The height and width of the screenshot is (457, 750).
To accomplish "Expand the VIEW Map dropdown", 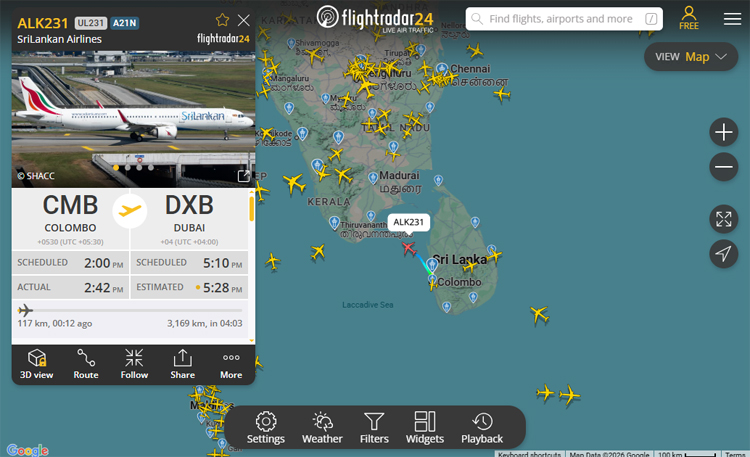I will click(691, 57).
